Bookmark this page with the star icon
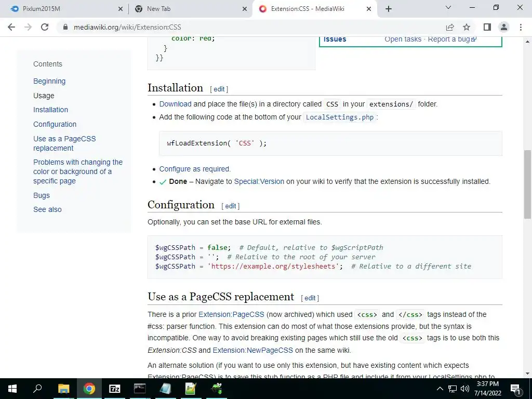Screen dimensions: 532x399 pyautogui.click(x=467, y=27)
